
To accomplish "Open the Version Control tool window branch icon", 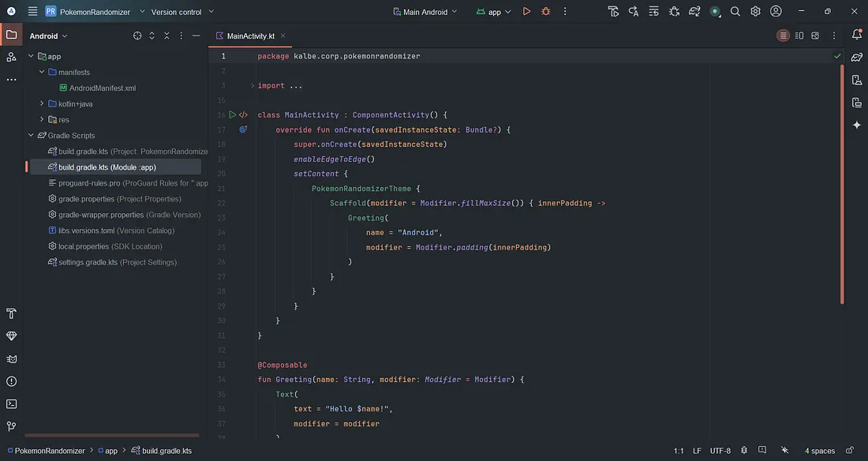I will click(x=11, y=425).
